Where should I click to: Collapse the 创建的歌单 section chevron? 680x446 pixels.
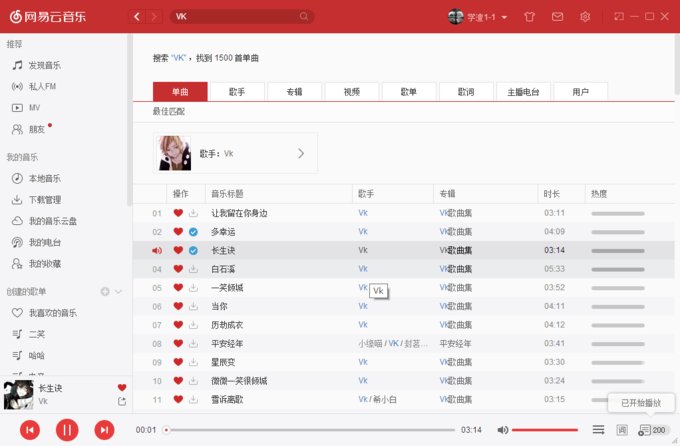pyautogui.click(x=118, y=292)
